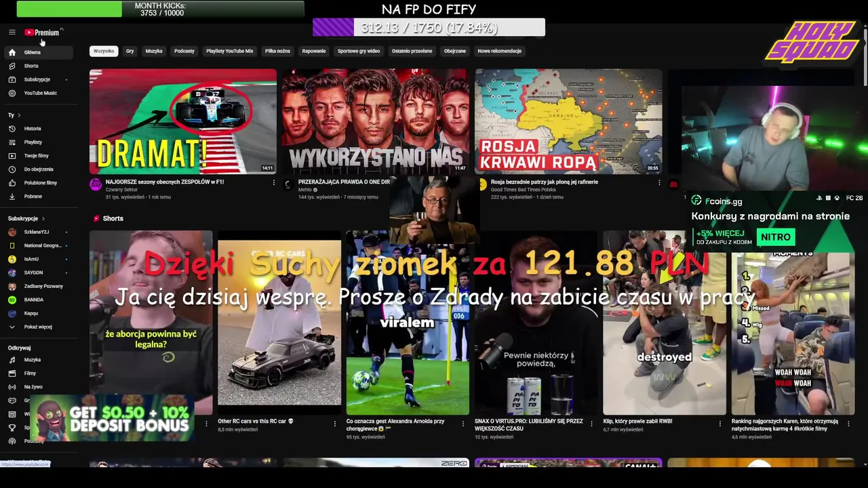The width and height of the screenshot is (868, 488).
Task: Open Czwarty Sektor channel name
Action: pyautogui.click(x=121, y=190)
